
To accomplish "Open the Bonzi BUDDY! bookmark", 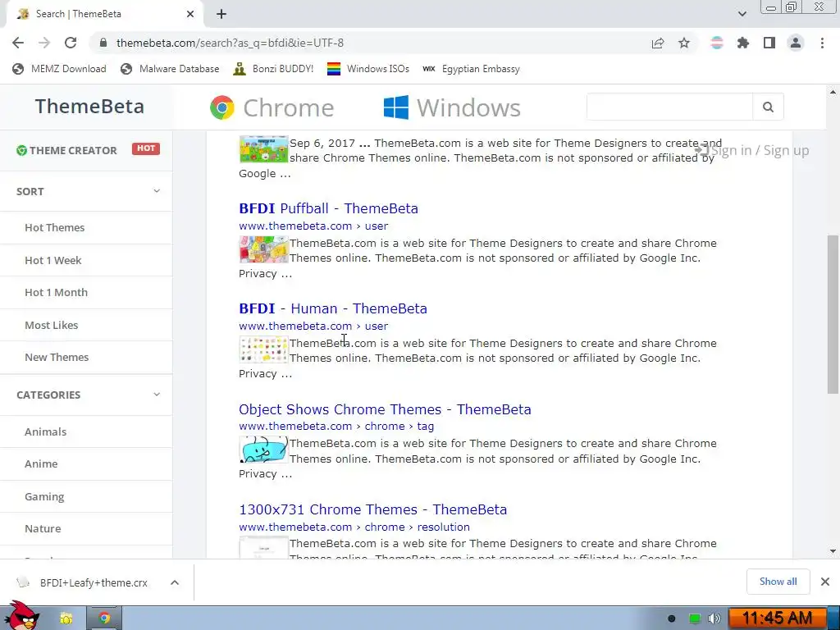I will click(273, 69).
